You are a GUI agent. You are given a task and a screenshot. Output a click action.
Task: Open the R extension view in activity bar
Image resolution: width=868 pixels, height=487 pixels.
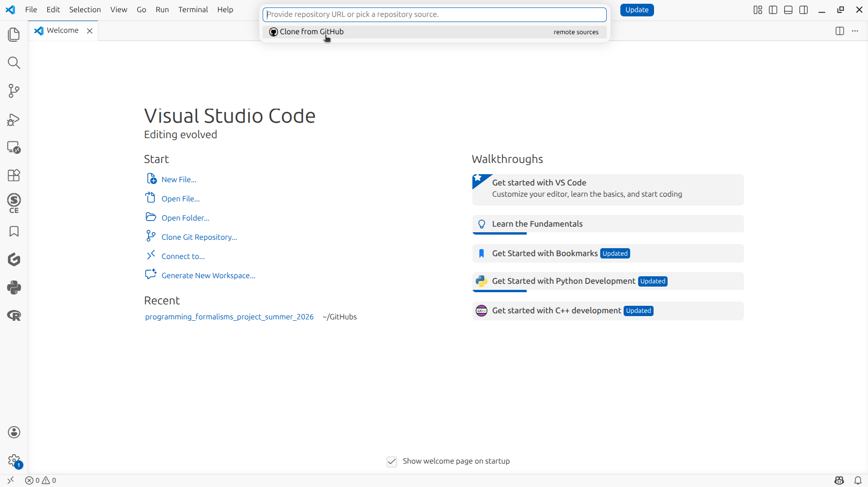[14, 316]
